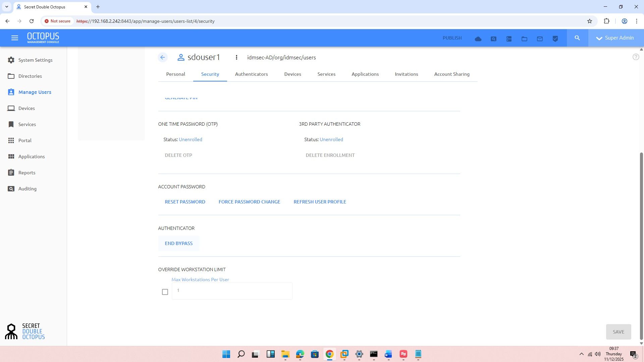The image size is (644, 362).
Task: Open File Explorer from the taskbar
Action: click(x=285, y=354)
